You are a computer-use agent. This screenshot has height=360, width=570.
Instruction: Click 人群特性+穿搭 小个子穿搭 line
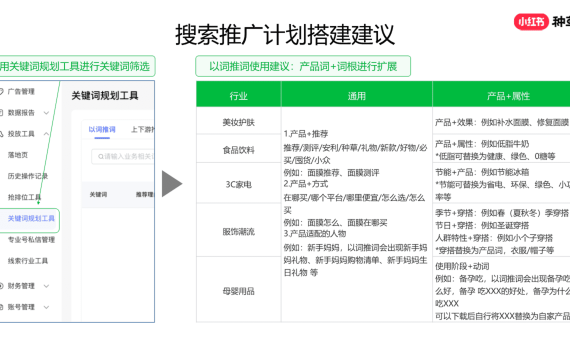coord(494,238)
